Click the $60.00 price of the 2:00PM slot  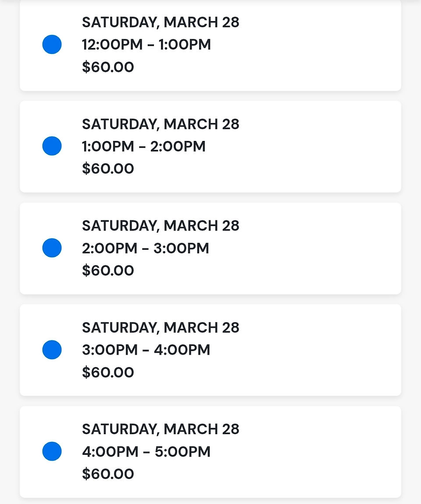[x=108, y=270]
